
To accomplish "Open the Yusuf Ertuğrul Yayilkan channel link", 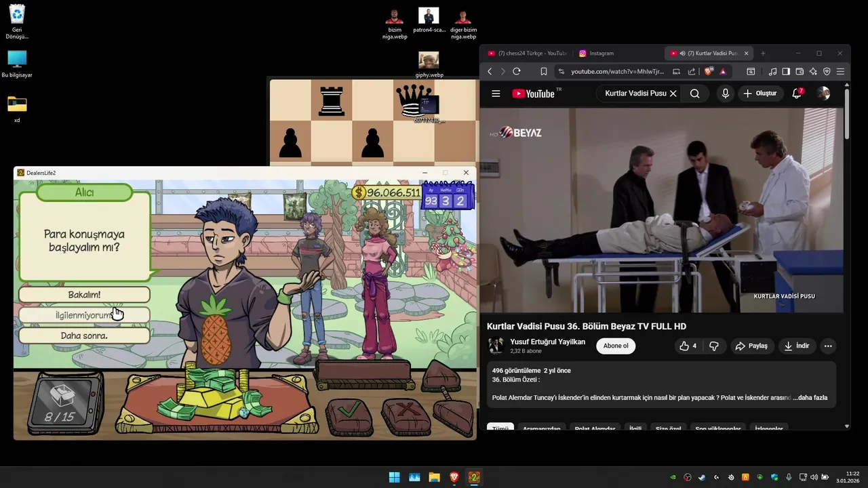I will [547, 342].
